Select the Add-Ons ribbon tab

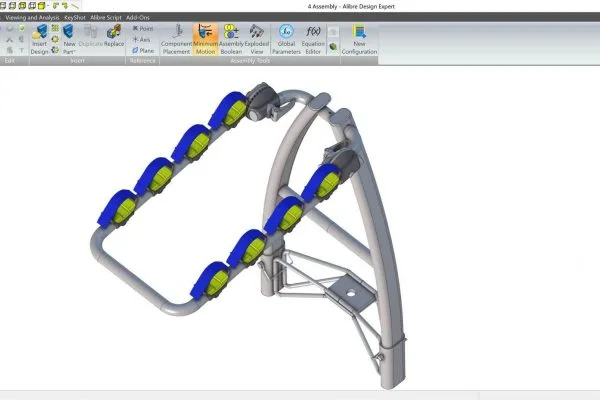click(x=138, y=18)
